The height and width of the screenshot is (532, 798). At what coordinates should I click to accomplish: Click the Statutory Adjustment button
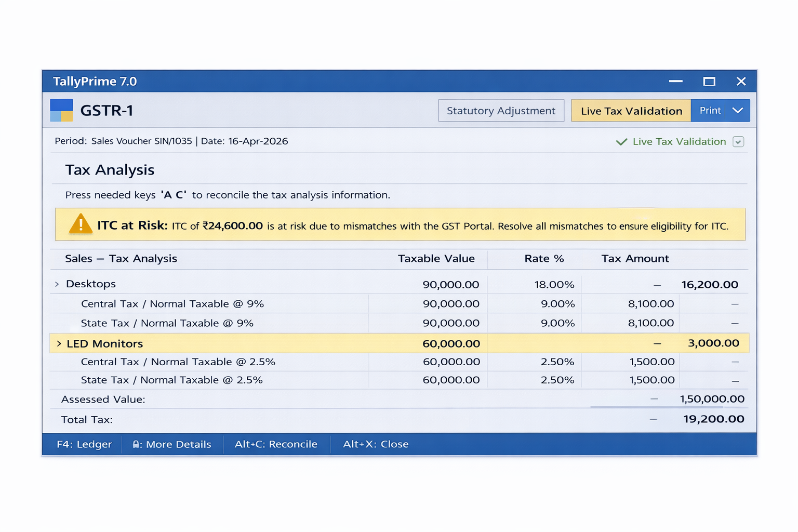tap(500, 110)
